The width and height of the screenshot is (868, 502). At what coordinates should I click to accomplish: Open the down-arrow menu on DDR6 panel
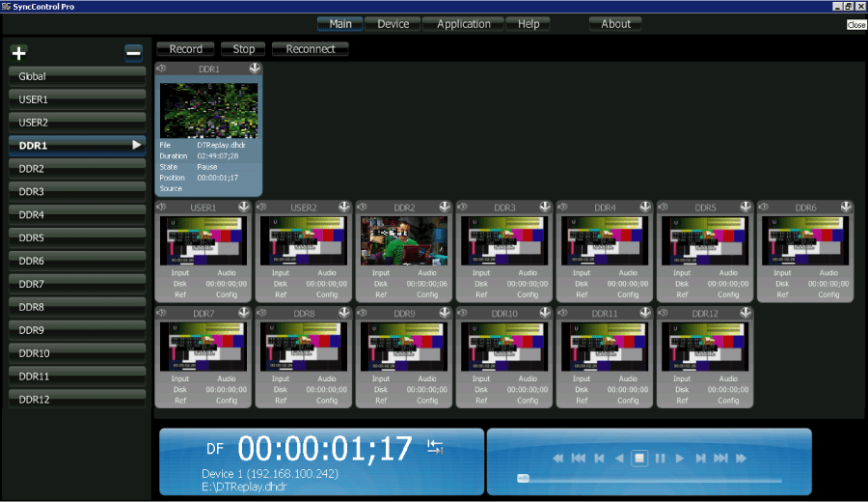846,207
